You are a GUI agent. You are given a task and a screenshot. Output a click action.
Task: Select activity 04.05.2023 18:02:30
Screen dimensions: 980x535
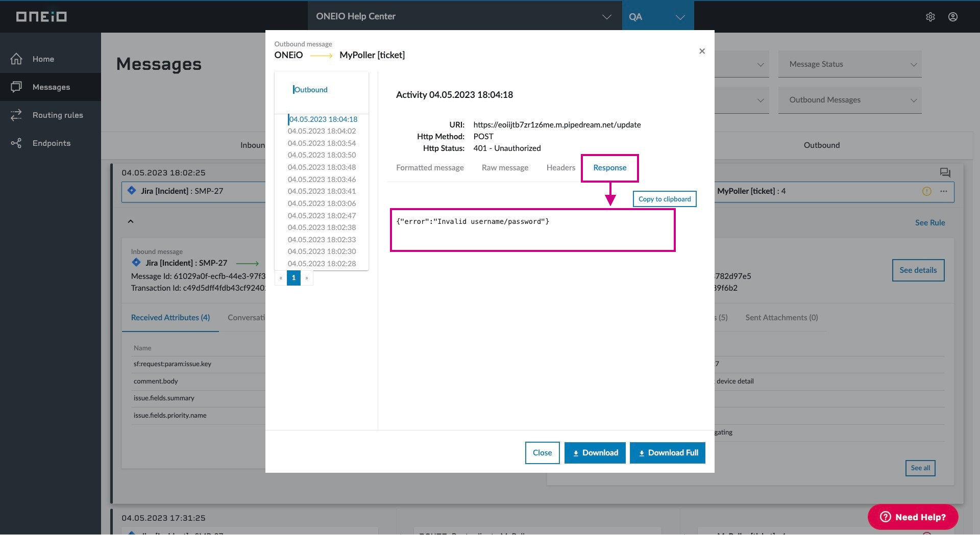[322, 251]
